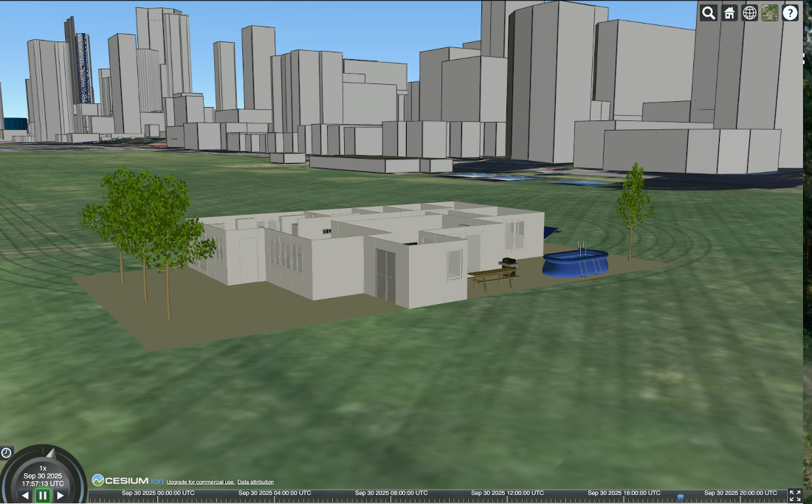Reset camera with the Home button
This screenshot has height=504, width=812.
(729, 13)
